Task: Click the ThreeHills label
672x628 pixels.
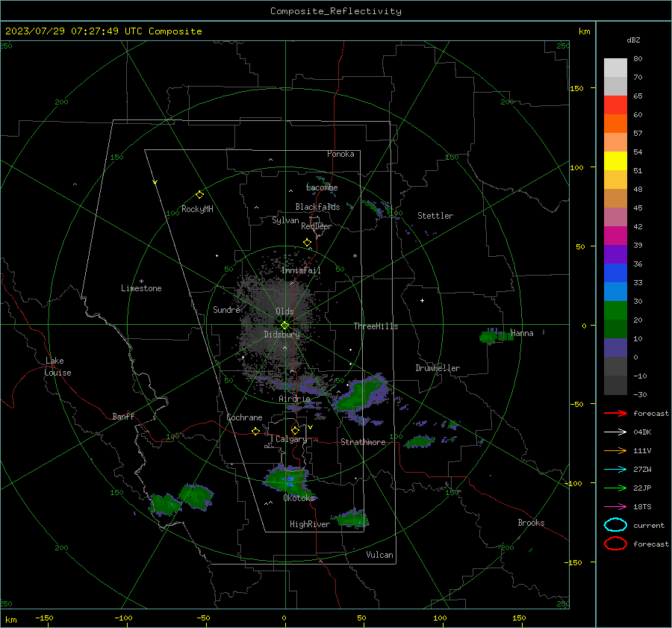Action: (x=376, y=326)
